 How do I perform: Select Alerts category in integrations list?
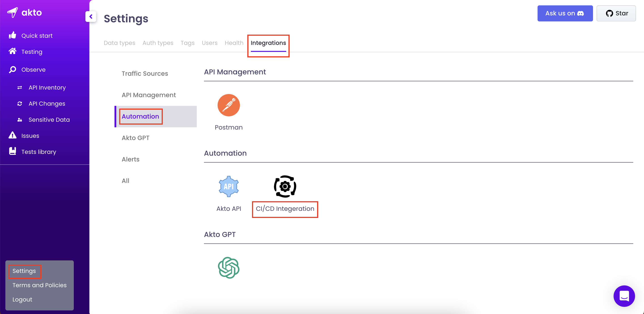click(x=131, y=159)
